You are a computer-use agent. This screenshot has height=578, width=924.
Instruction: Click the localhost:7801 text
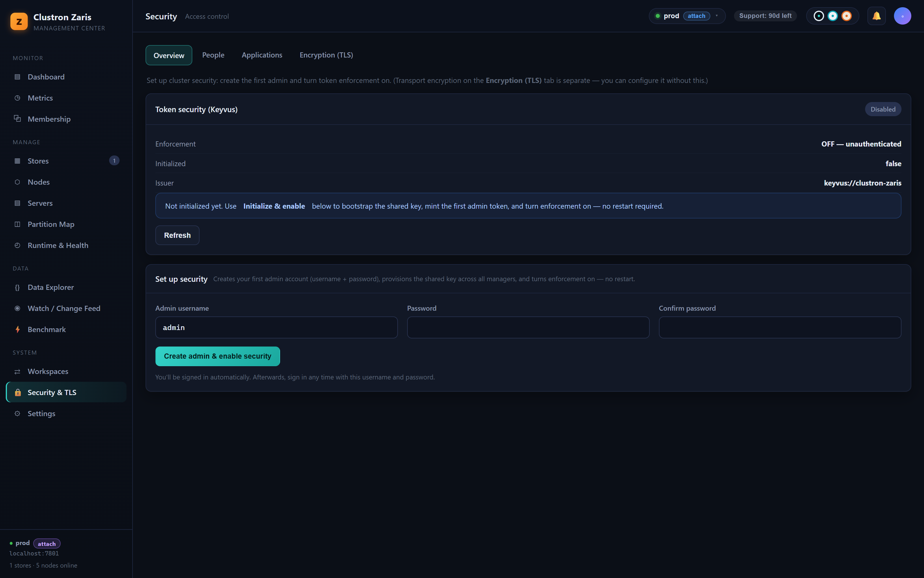click(34, 553)
